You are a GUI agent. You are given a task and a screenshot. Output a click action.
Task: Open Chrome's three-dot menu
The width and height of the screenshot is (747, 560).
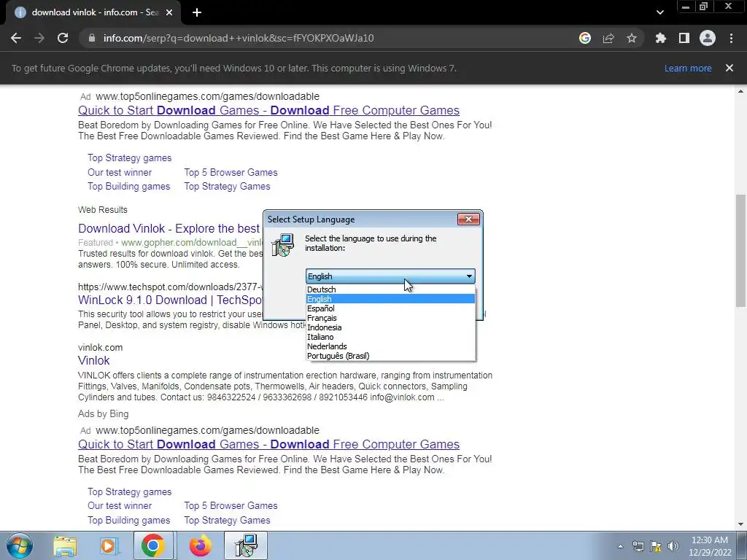(x=731, y=38)
